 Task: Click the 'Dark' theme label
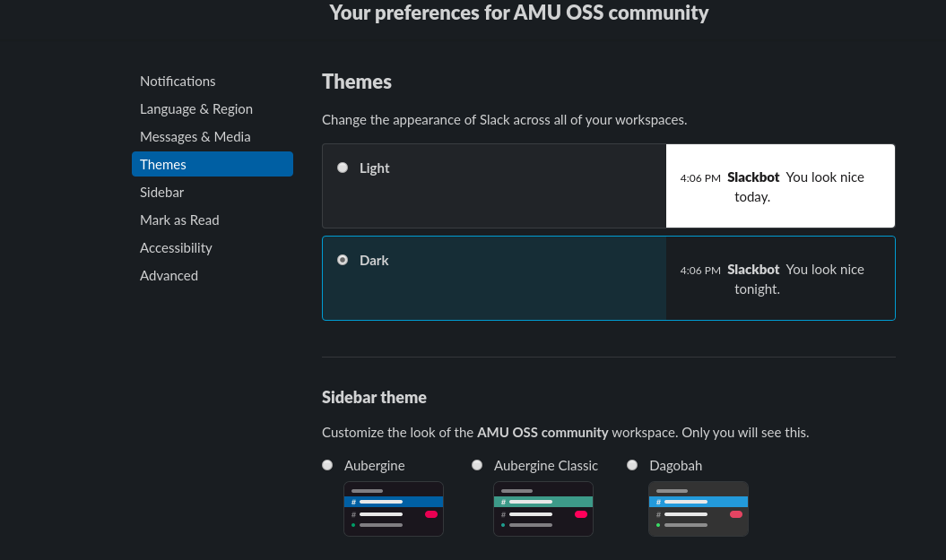coord(374,261)
